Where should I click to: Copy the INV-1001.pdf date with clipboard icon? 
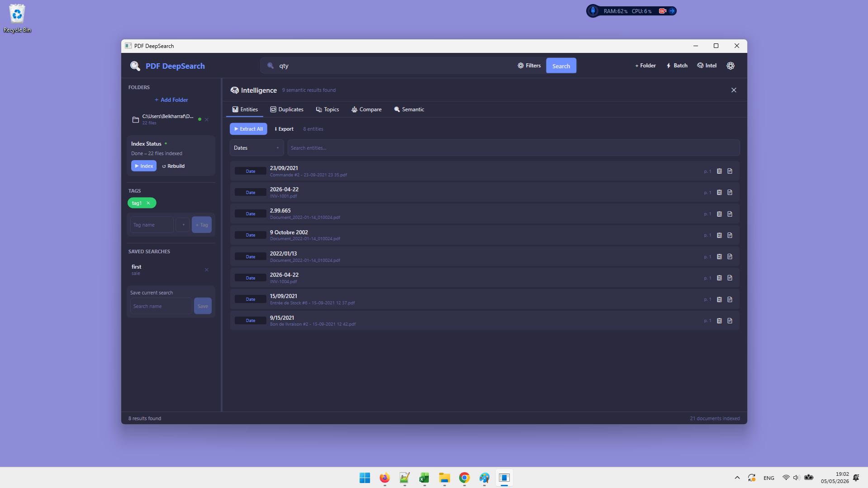tap(719, 192)
